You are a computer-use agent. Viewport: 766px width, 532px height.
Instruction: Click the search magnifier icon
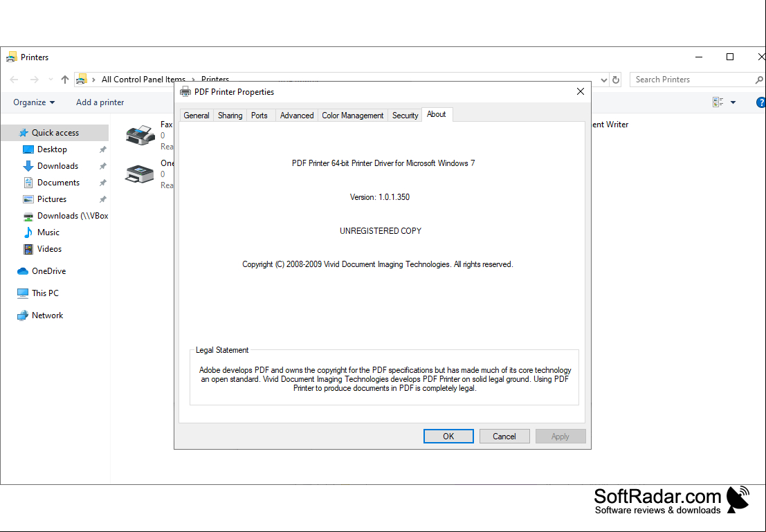pyautogui.click(x=759, y=80)
